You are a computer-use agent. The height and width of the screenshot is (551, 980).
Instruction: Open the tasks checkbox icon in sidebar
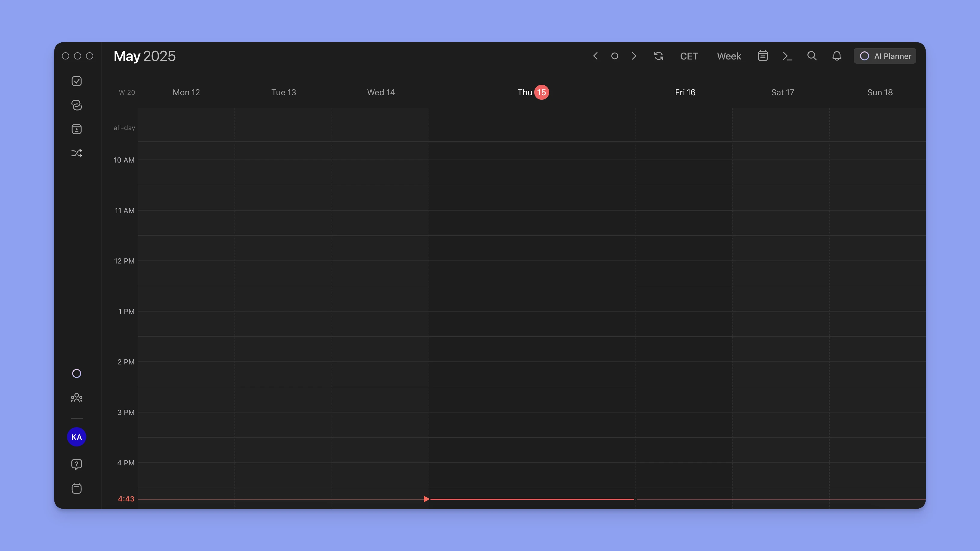tap(76, 81)
